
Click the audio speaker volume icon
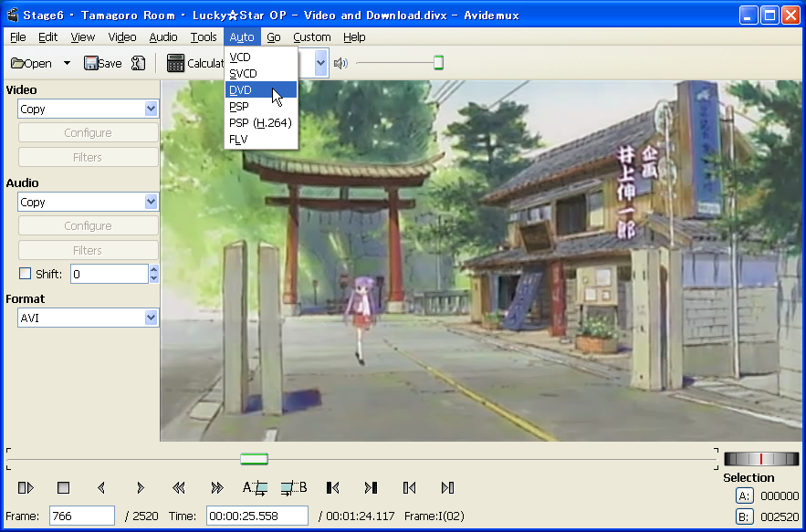pyautogui.click(x=340, y=63)
